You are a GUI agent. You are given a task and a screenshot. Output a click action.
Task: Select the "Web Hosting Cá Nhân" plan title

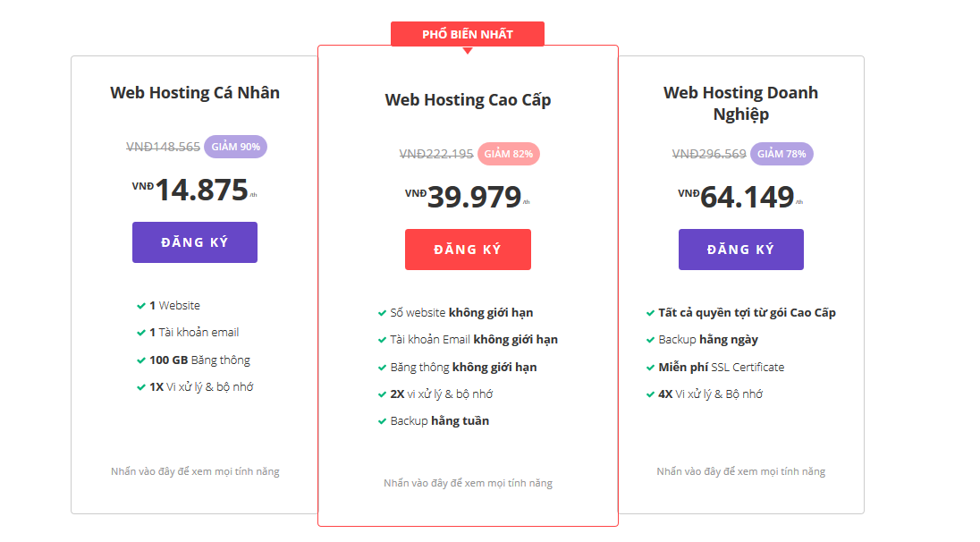point(194,92)
